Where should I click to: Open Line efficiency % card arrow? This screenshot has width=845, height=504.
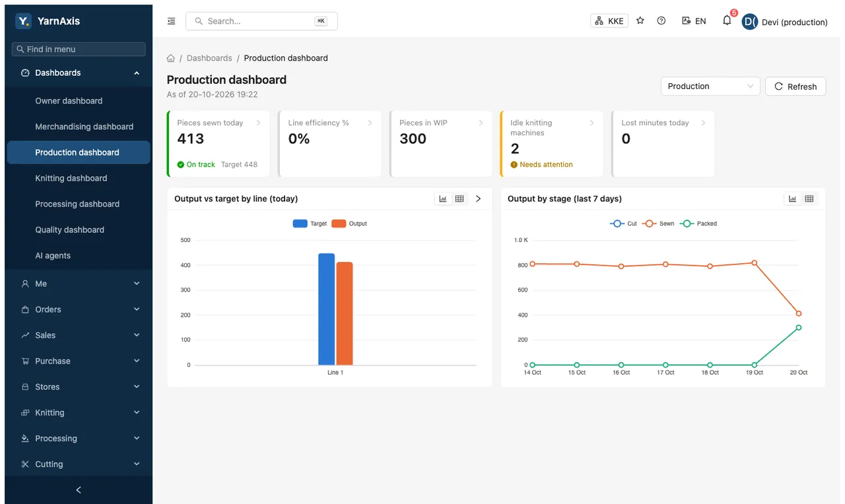click(x=370, y=123)
